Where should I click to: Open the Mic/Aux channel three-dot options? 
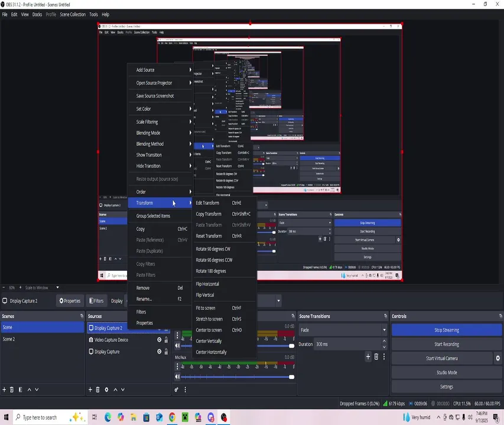pos(177,366)
